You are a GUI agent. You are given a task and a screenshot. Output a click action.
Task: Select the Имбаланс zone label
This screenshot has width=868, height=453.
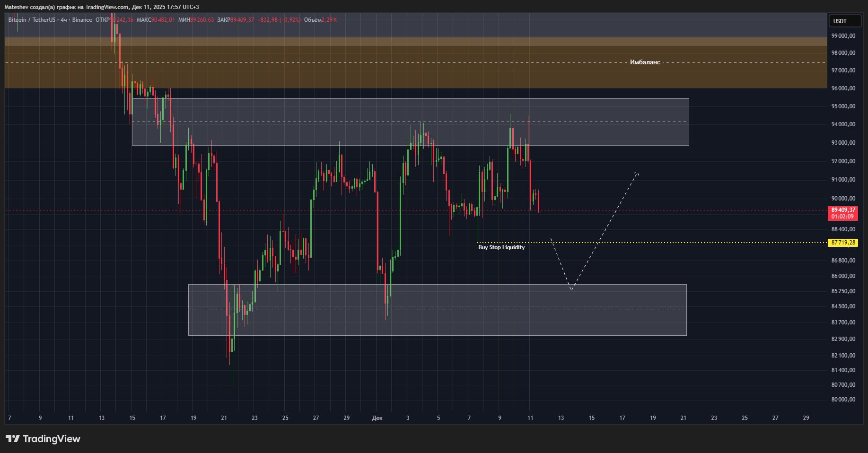(645, 62)
